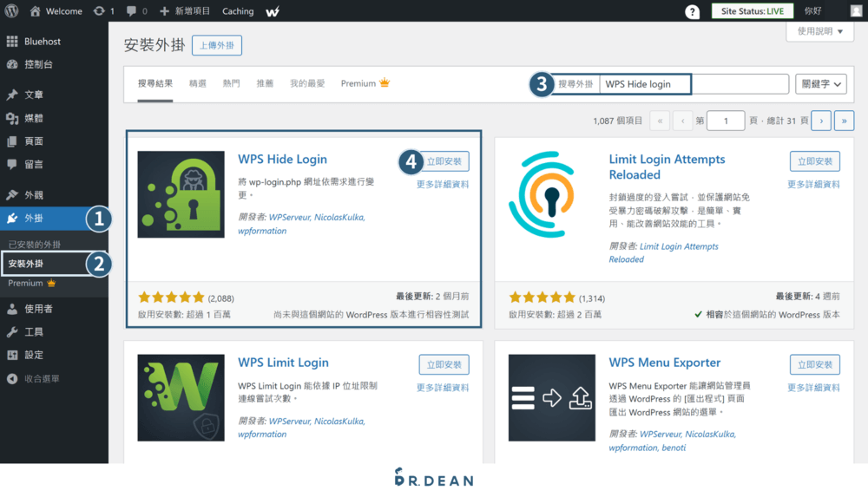
Task: Open the 工具 wrench icon
Action: (x=11, y=332)
